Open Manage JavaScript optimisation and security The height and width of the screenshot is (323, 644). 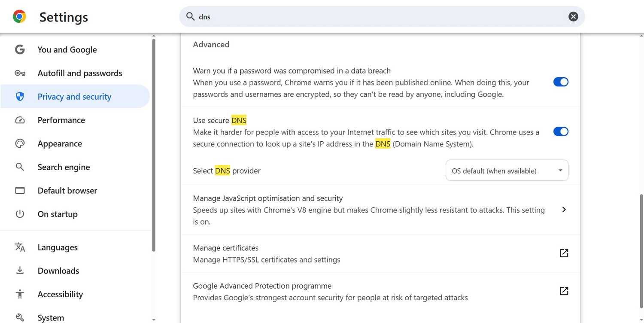coord(380,210)
